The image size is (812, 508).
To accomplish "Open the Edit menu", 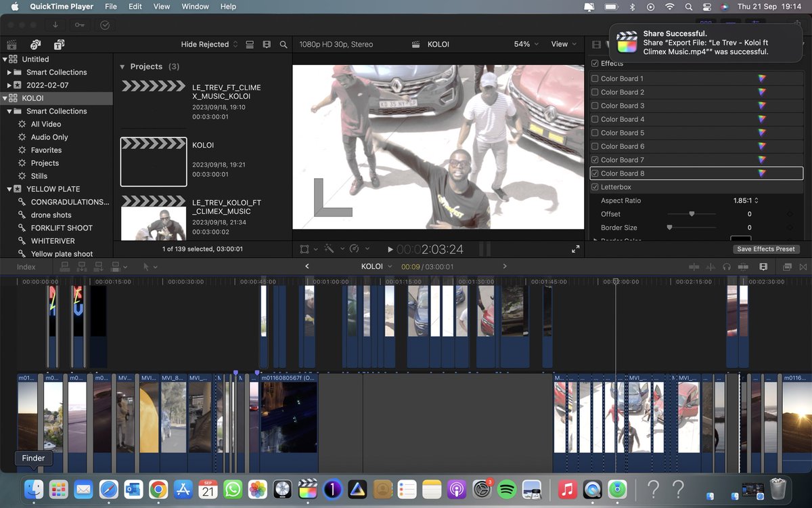I will [x=135, y=6].
